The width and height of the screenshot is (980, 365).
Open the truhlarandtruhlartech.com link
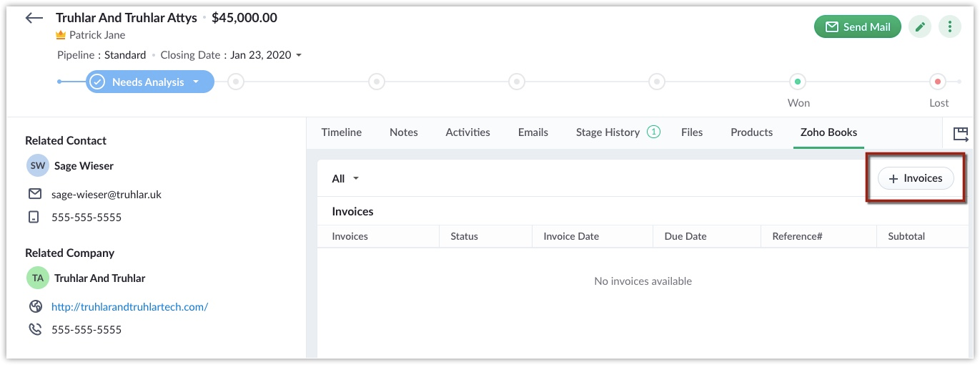129,306
